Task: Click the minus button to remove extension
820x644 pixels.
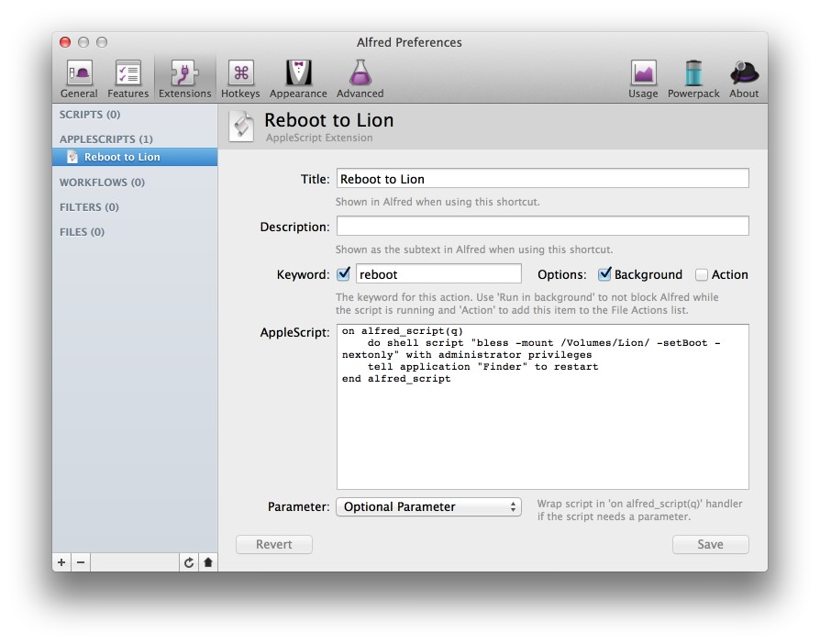Action: pos(81,562)
